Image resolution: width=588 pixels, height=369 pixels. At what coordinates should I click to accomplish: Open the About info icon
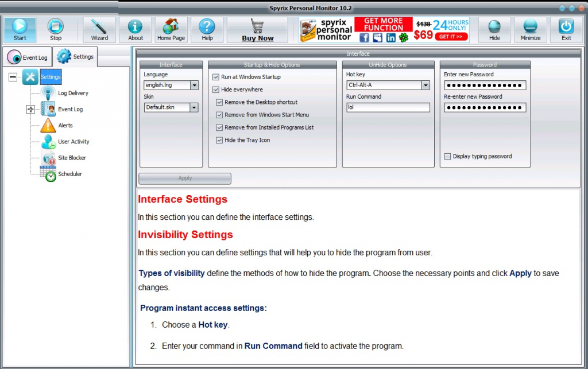[x=136, y=26]
